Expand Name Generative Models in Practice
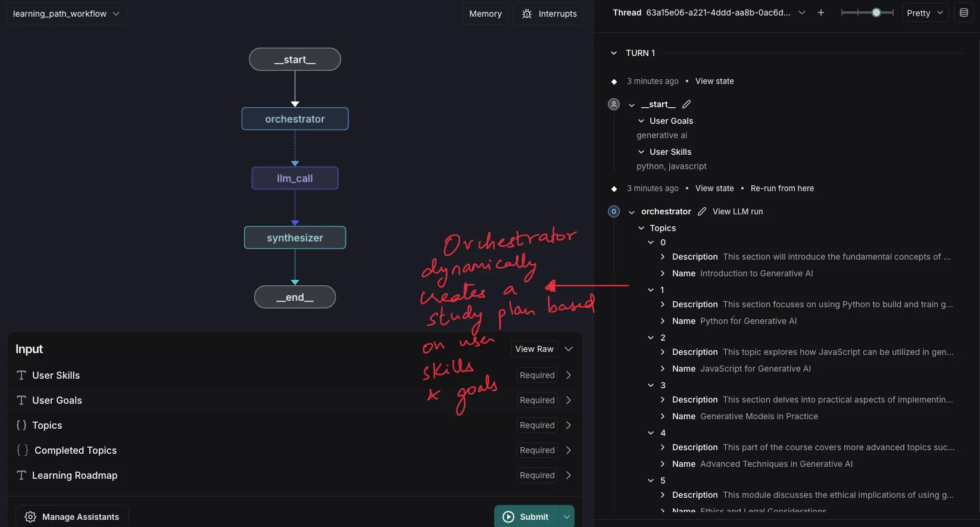 coord(663,416)
